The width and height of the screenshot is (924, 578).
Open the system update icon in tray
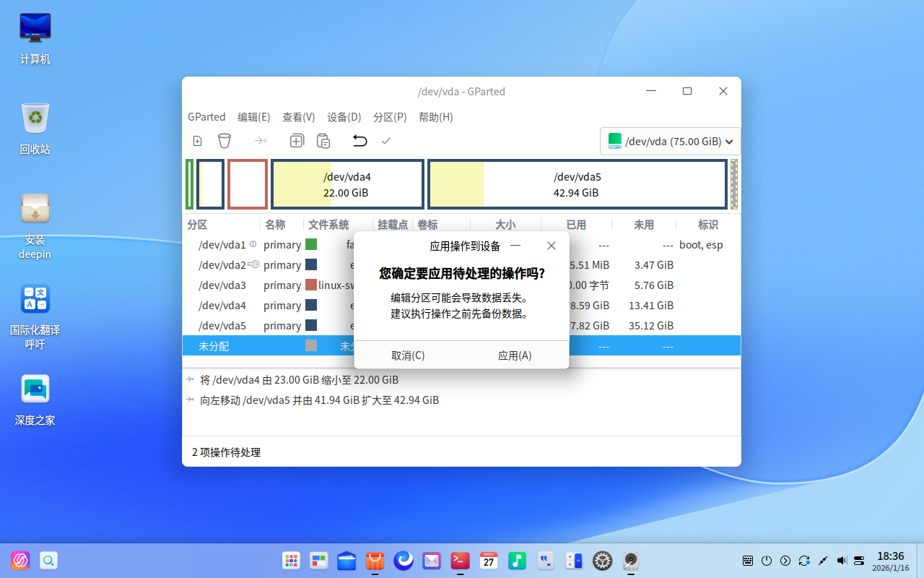[803, 561]
